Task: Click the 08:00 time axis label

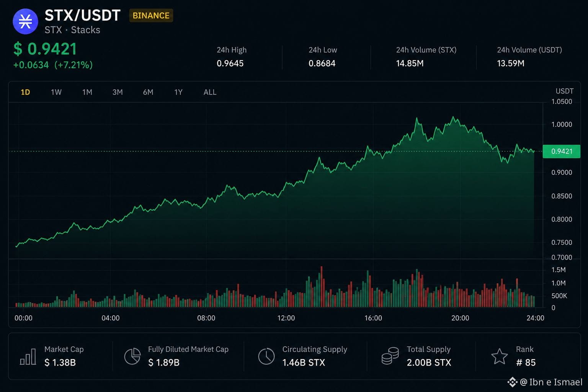Action: point(206,318)
